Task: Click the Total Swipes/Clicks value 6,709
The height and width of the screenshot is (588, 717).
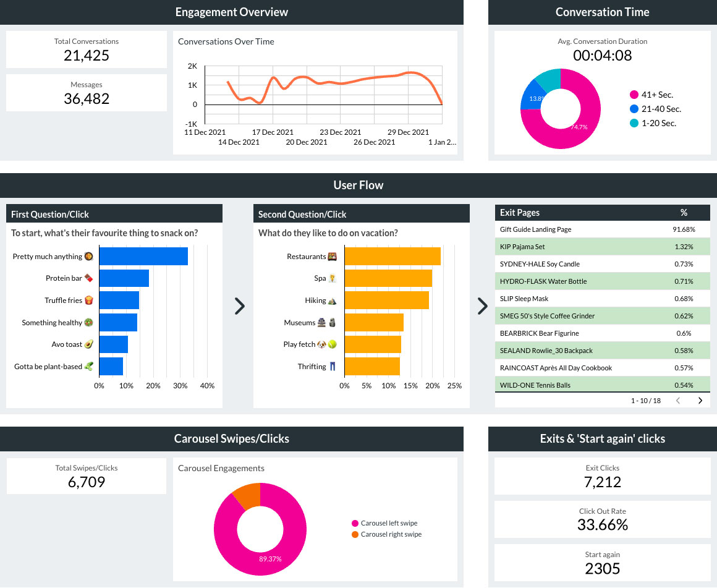Action: [87, 482]
